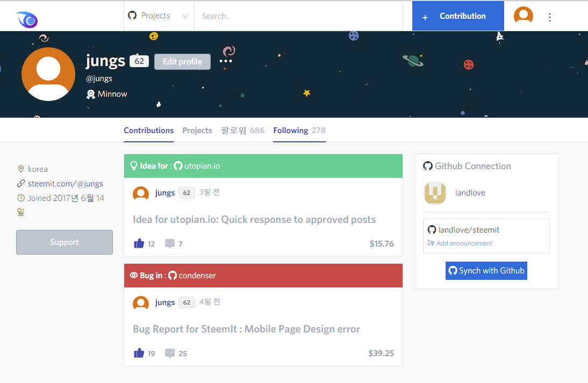Open the user avatar menu in the header

tap(523, 16)
